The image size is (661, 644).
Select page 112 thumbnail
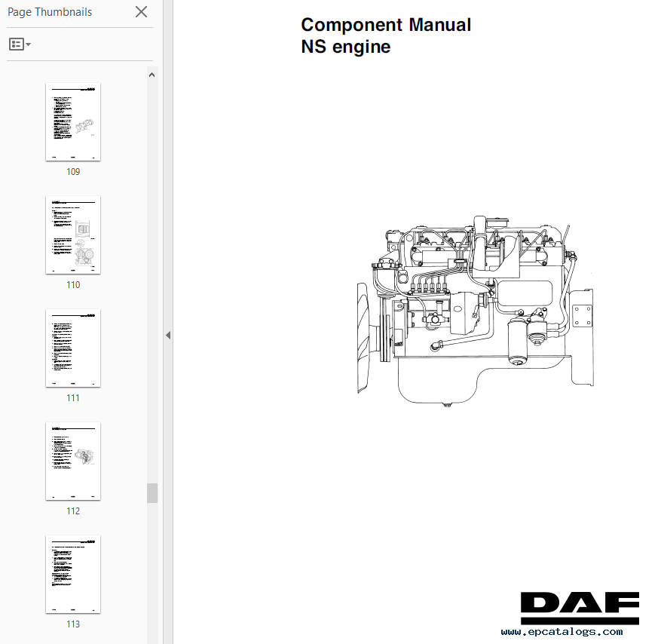73,461
